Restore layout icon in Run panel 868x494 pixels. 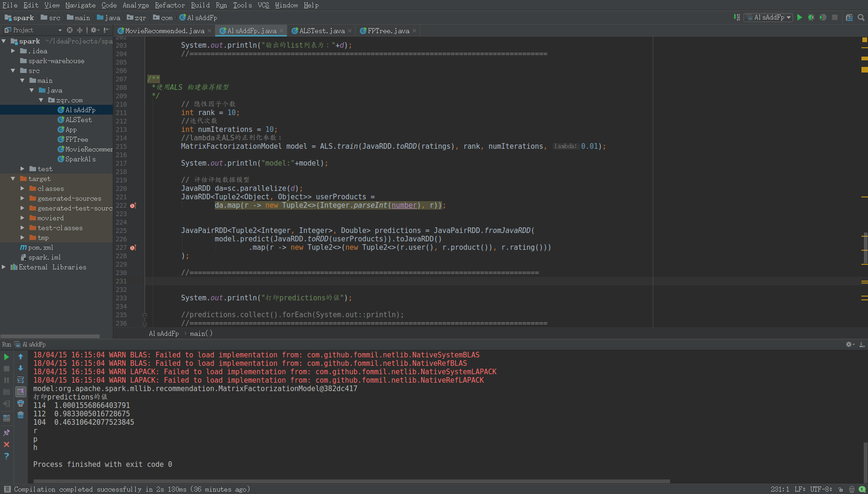coord(7,418)
